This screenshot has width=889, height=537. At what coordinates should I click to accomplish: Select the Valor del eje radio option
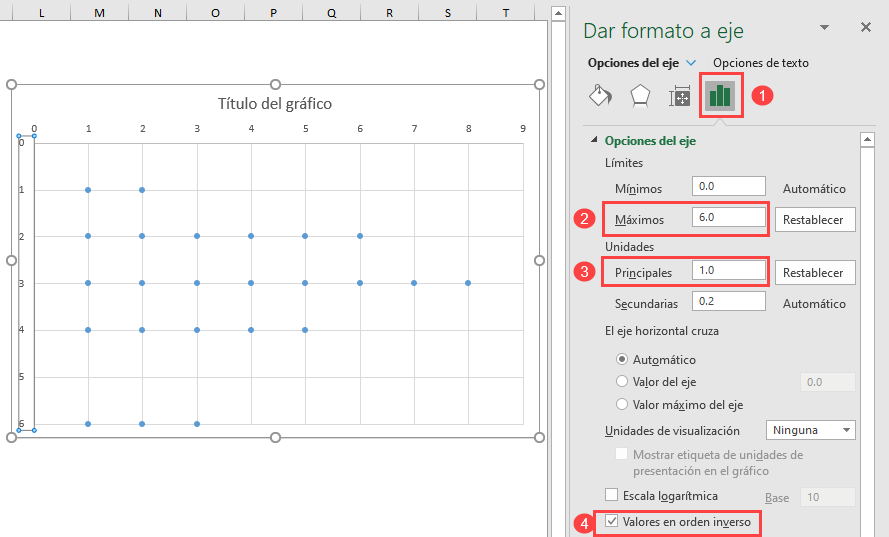pyautogui.click(x=622, y=382)
